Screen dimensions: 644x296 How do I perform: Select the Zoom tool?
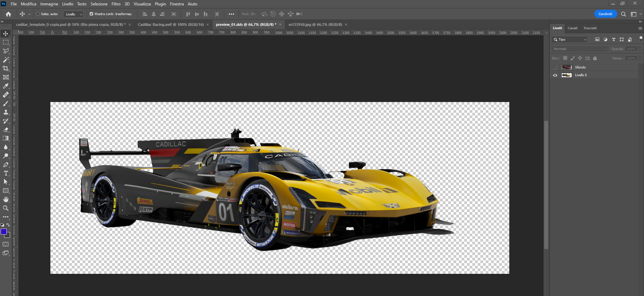pos(6,208)
